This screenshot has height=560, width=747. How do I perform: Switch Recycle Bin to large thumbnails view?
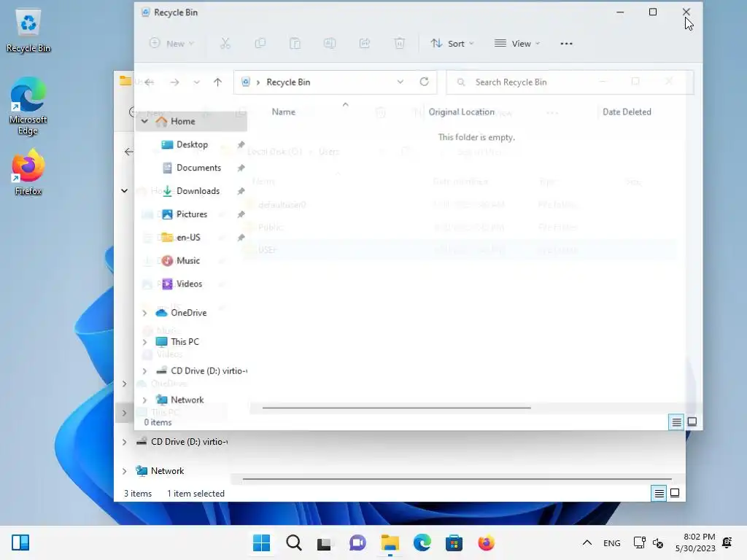692,422
